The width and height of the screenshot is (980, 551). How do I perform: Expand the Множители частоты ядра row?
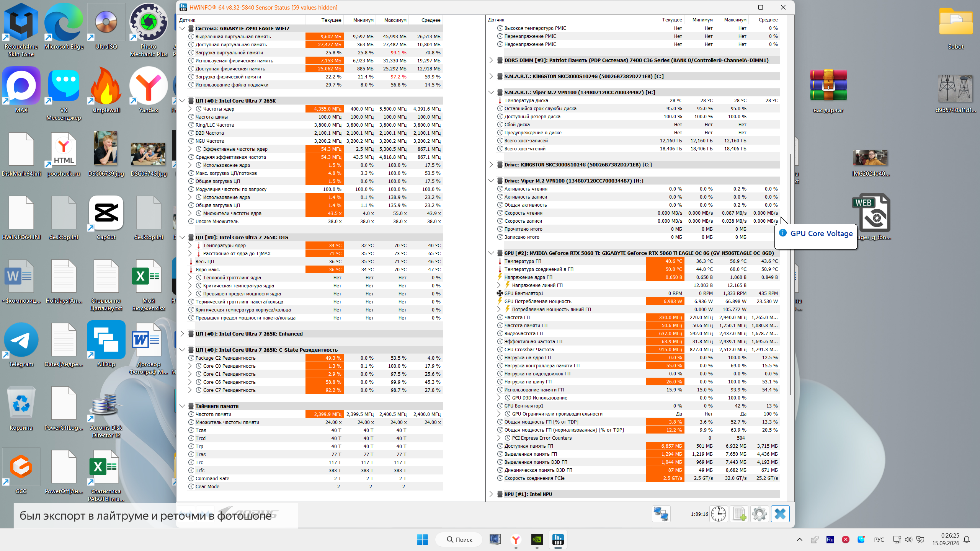[190, 213]
